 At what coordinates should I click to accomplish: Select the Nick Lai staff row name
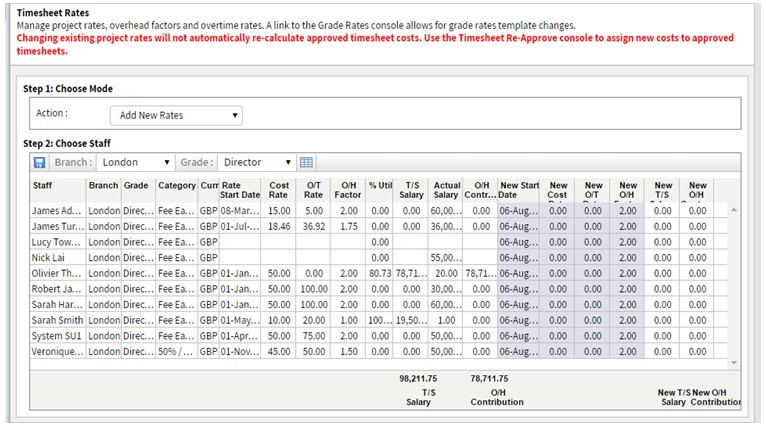click(48, 257)
